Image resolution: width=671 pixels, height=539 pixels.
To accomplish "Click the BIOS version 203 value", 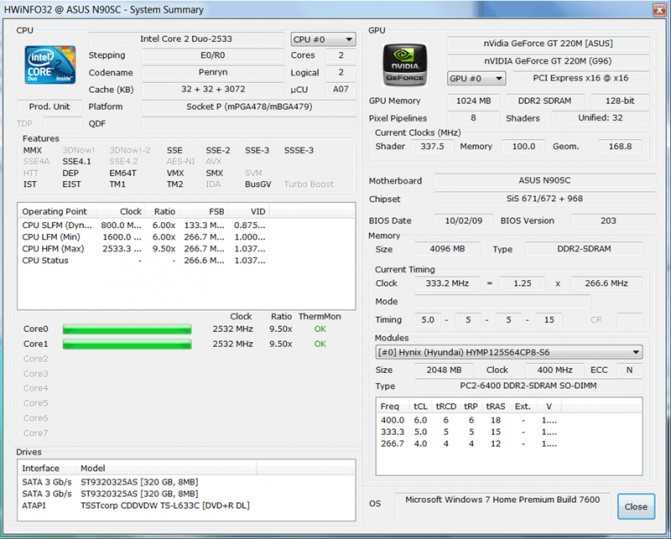I will pos(608,221).
